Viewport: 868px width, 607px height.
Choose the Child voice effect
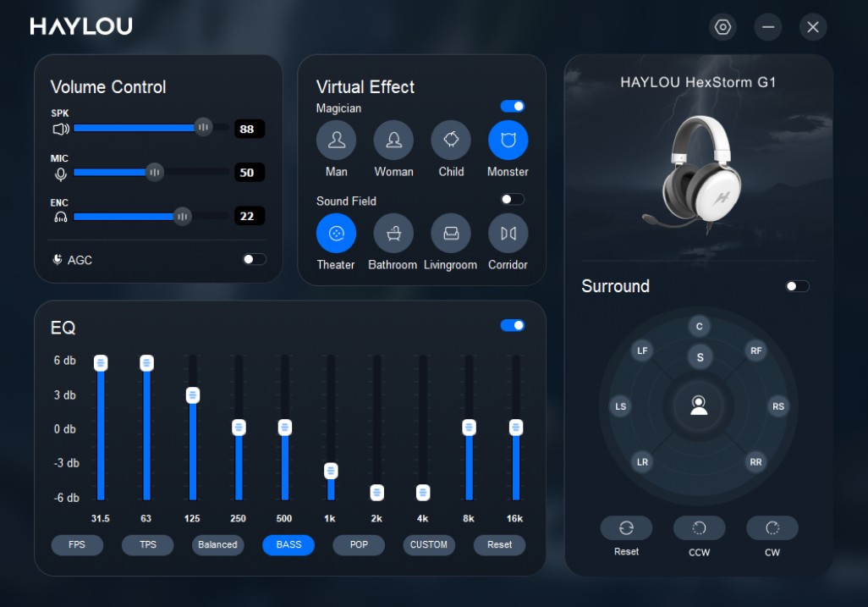click(x=451, y=140)
